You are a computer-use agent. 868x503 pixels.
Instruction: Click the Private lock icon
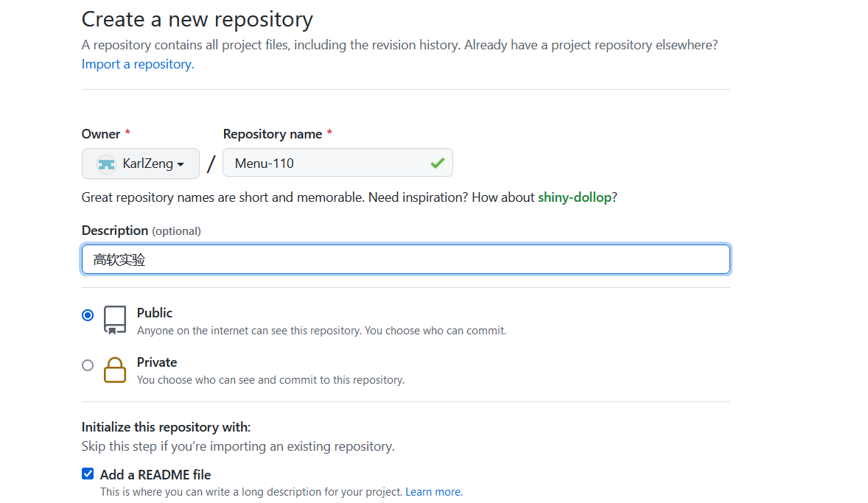click(115, 370)
